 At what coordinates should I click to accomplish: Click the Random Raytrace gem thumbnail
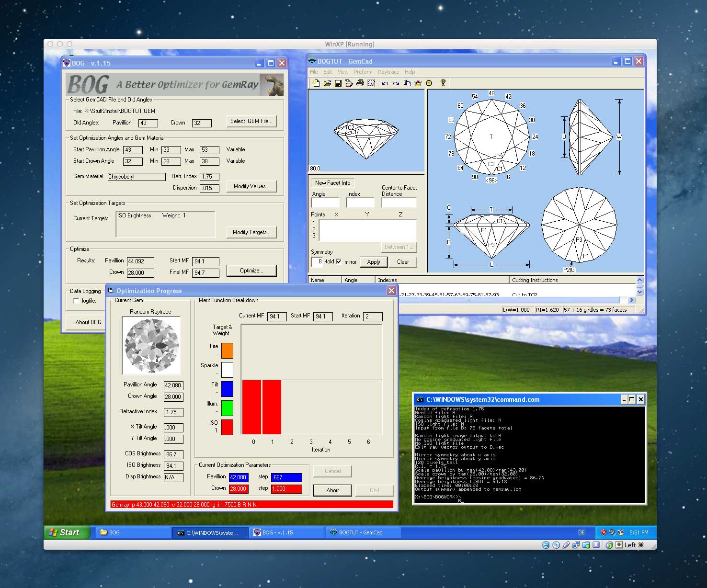152,346
